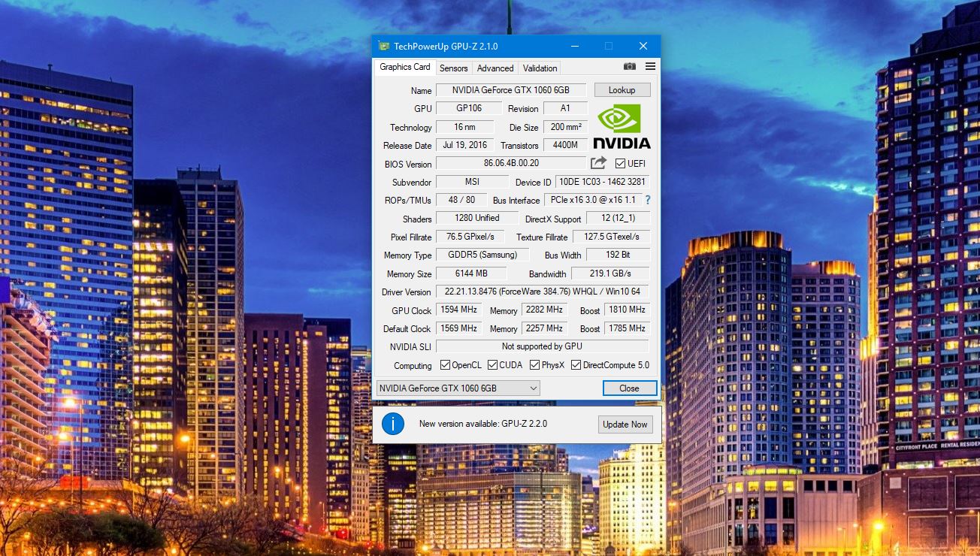
Task: Click the Memory Type label
Action: coord(408,255)
